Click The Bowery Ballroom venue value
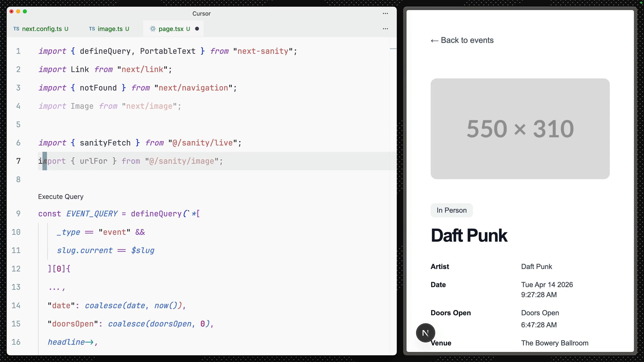The image size is (644, 362). pos(555,343)
